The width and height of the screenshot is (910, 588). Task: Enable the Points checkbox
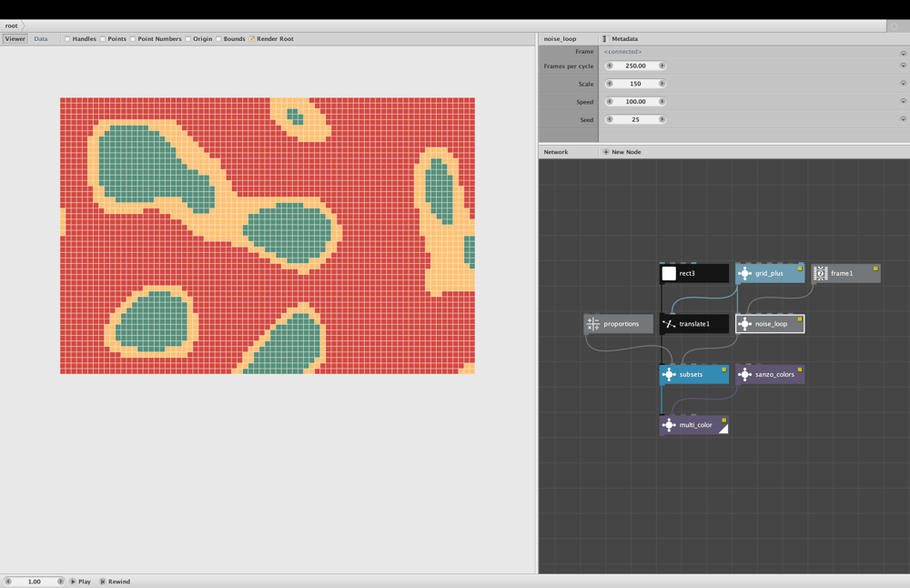coord(103,39)
